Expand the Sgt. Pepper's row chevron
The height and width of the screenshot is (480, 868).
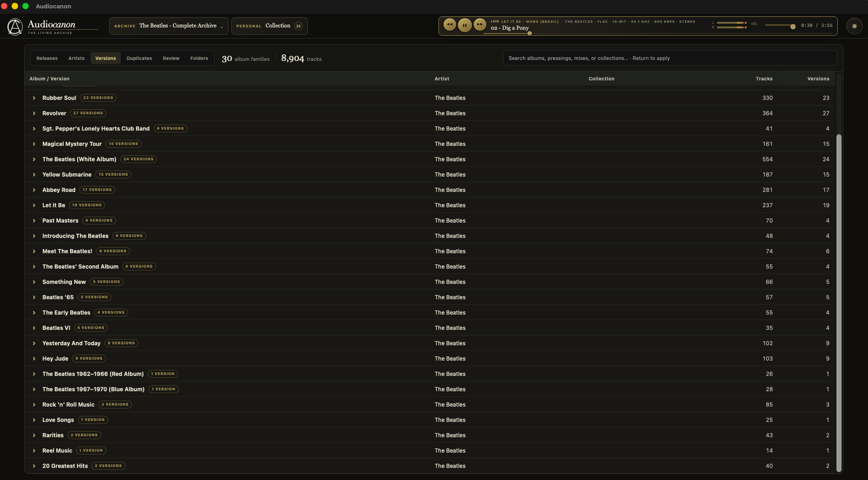point(34,129)
